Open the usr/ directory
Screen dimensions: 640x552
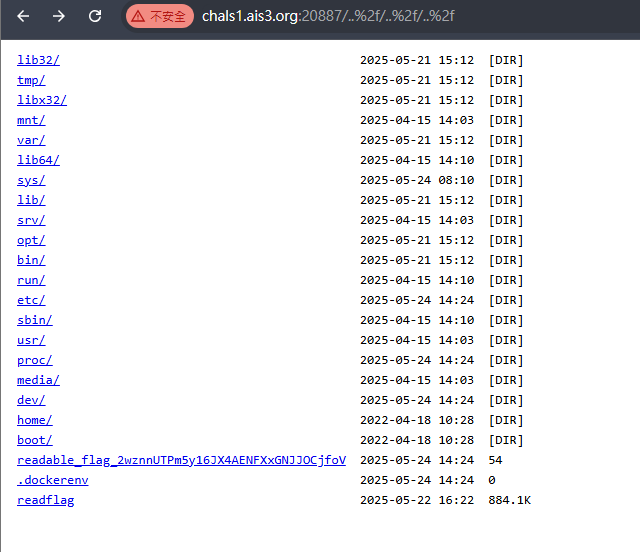pos(31,340)
